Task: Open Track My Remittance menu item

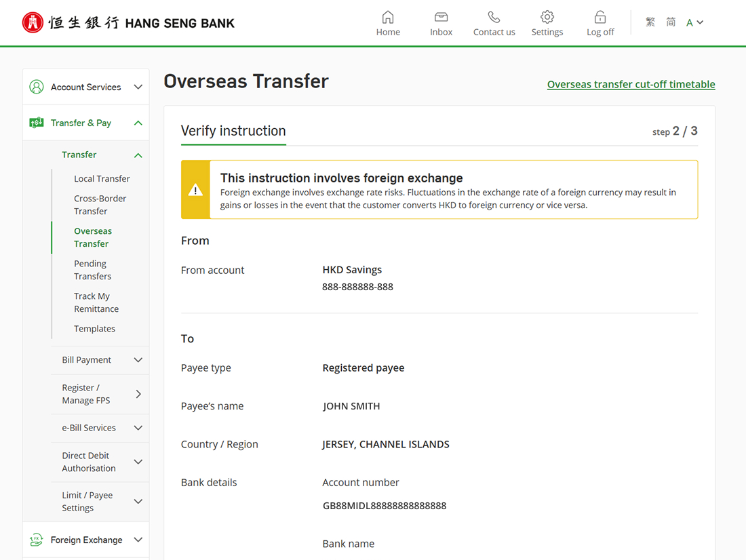Action: pyautogui.click(x=96, y=302)
